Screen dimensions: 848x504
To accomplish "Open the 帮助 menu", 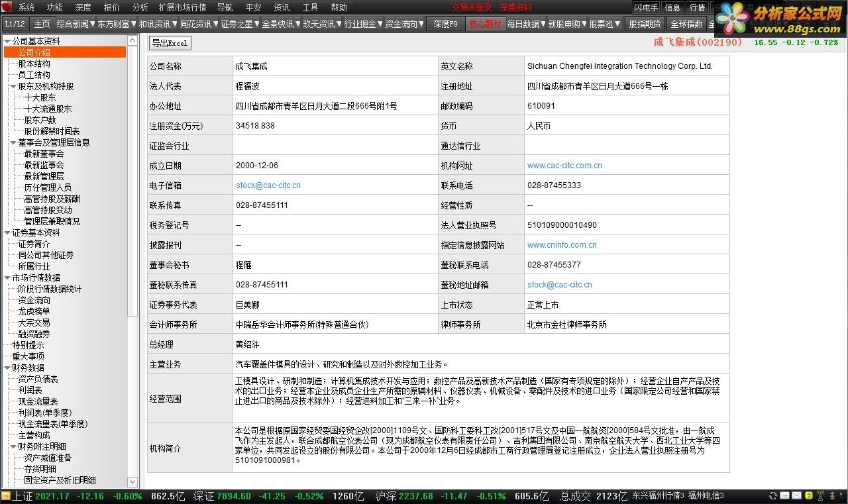I will coord(339,7).
